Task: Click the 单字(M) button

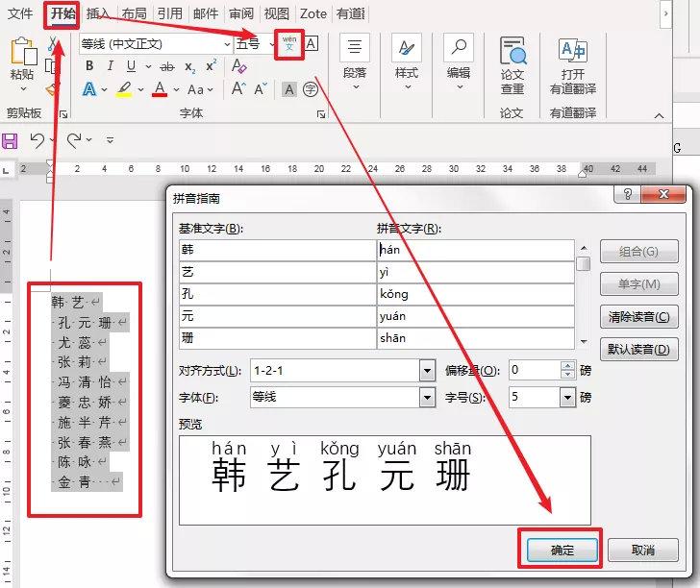Action: [x=638, y=283]
